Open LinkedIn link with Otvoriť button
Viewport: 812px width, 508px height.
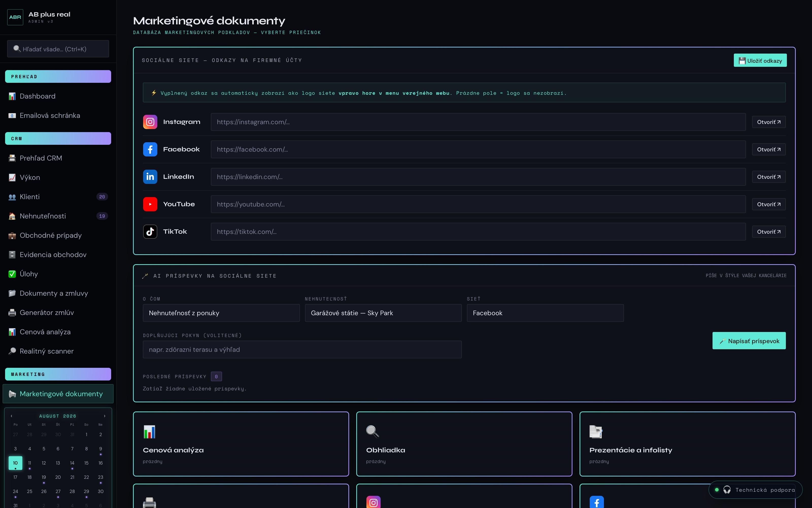tap(769, 177)
